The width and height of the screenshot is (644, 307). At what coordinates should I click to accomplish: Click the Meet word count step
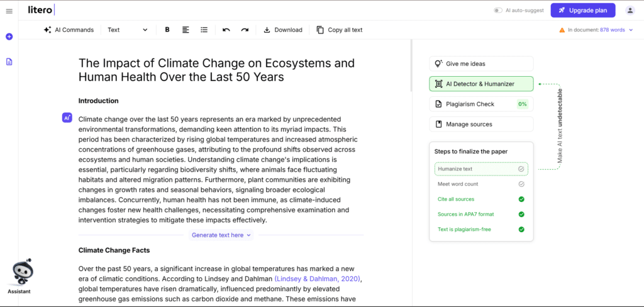click(x=481, y=184)
